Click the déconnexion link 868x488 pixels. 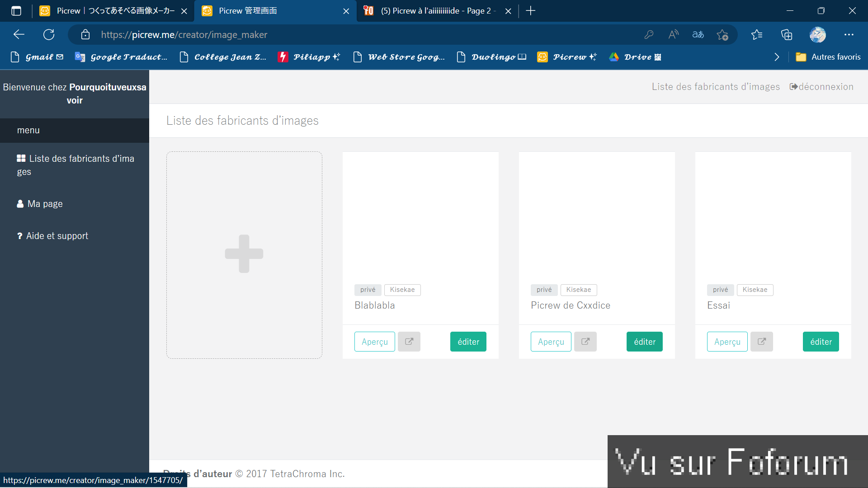point(821,87)
